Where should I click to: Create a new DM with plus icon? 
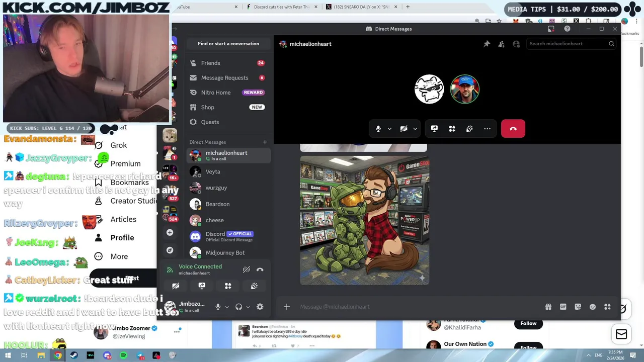(265, 142)
